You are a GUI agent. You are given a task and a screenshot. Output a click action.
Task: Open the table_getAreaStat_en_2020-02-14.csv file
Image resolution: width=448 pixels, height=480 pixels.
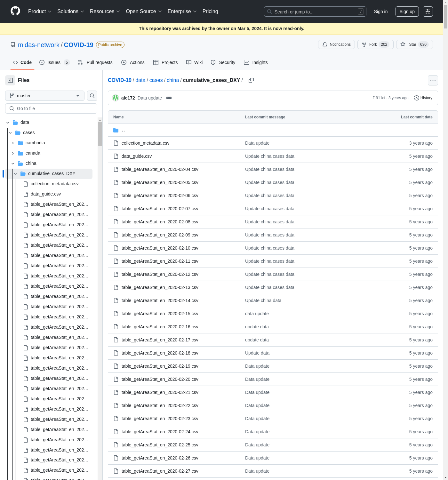tap(160, 300)
